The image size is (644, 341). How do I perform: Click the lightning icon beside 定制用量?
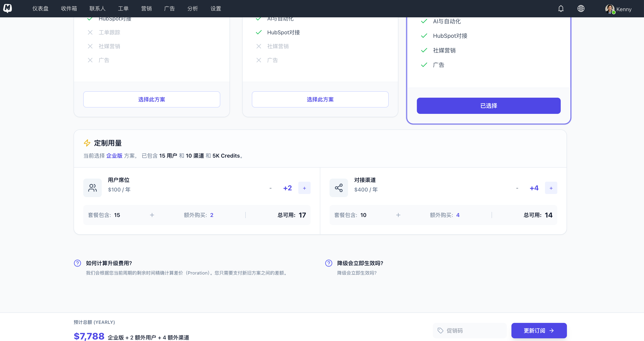[87, 143]
